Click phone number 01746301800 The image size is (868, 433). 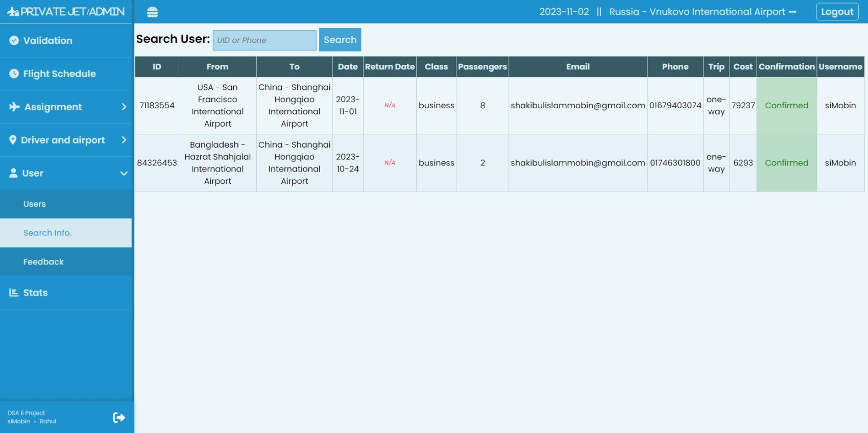click(676, 163)
